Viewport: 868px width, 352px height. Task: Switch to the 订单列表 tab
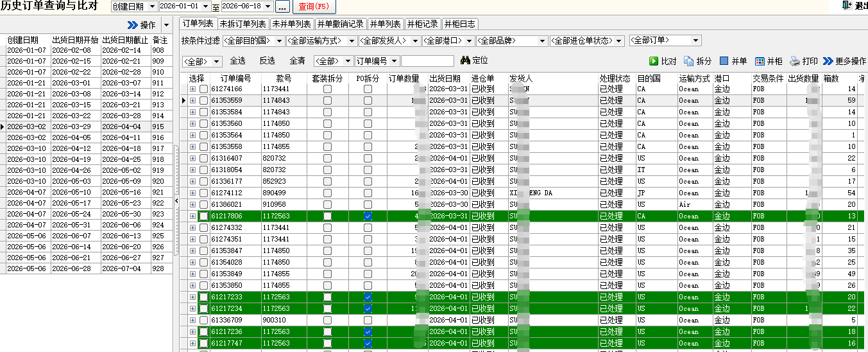click(198, 24)
